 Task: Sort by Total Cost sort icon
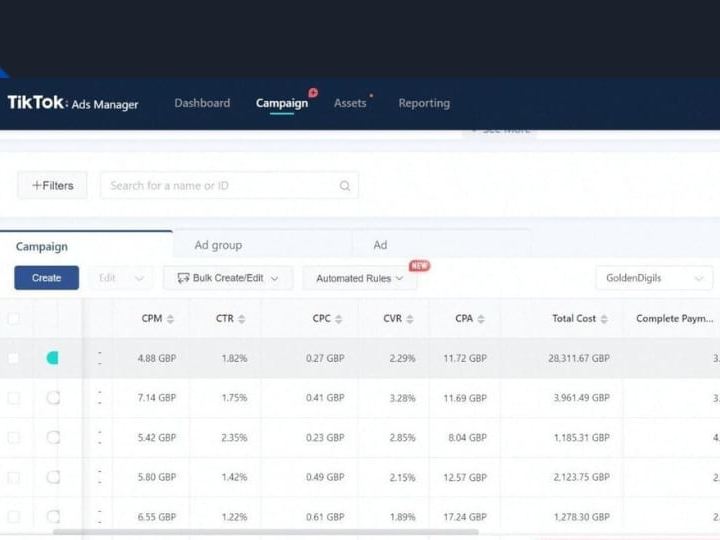[x=604, y=319]
